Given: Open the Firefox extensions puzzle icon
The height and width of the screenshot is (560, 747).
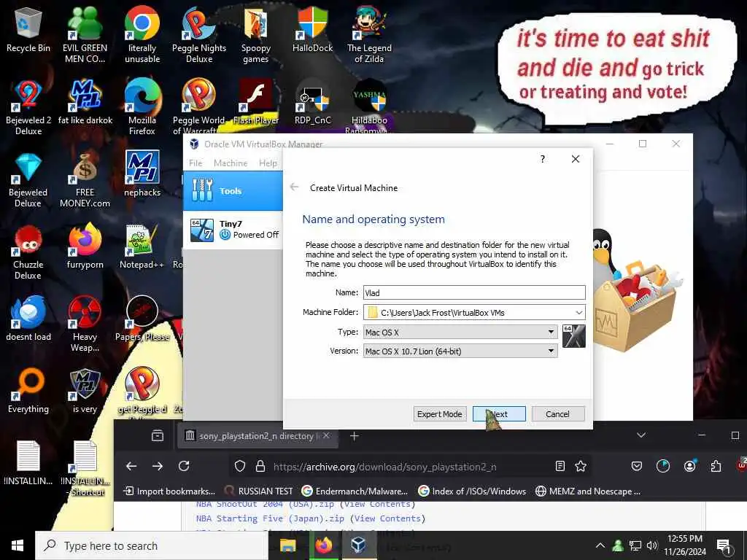Looking at the screenshot, I should point(716,466).
